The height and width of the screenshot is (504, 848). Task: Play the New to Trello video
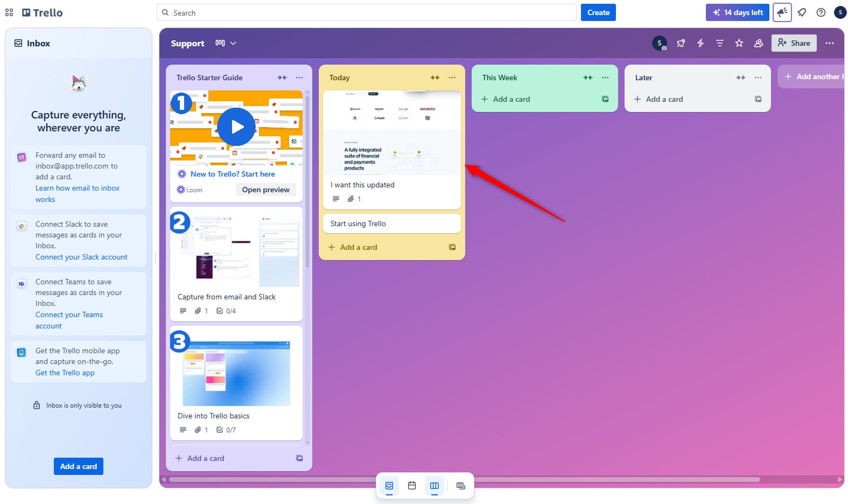[x=236, y=127]
